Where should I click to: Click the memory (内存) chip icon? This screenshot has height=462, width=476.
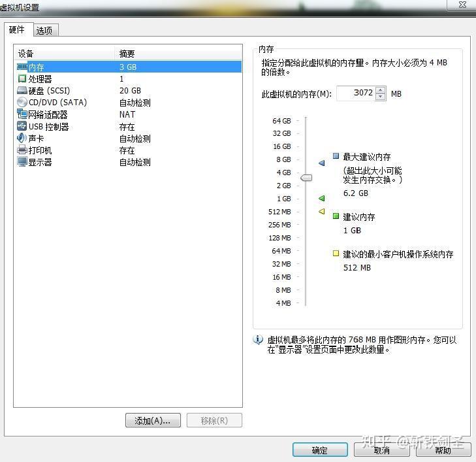[x=22, y=67]
